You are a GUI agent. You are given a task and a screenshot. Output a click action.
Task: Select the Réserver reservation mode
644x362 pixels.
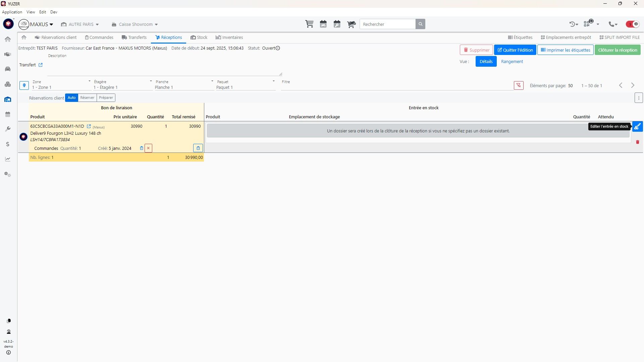[87, 98]
